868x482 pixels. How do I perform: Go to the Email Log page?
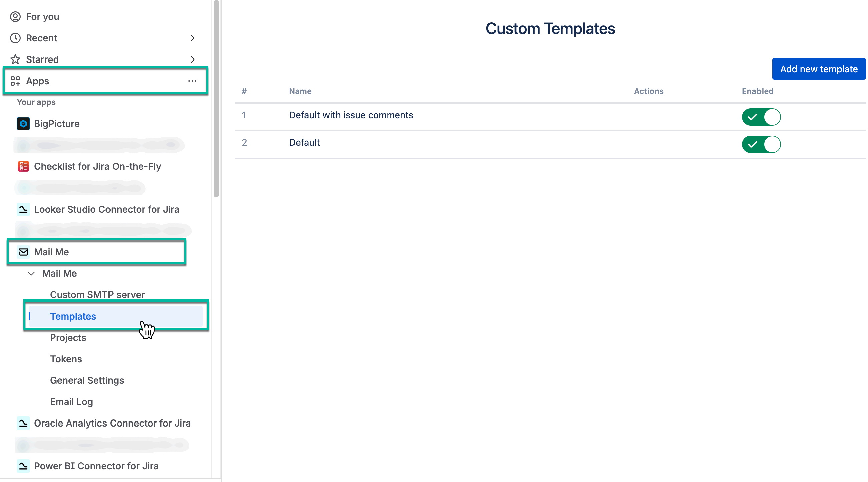coord(71,402)
